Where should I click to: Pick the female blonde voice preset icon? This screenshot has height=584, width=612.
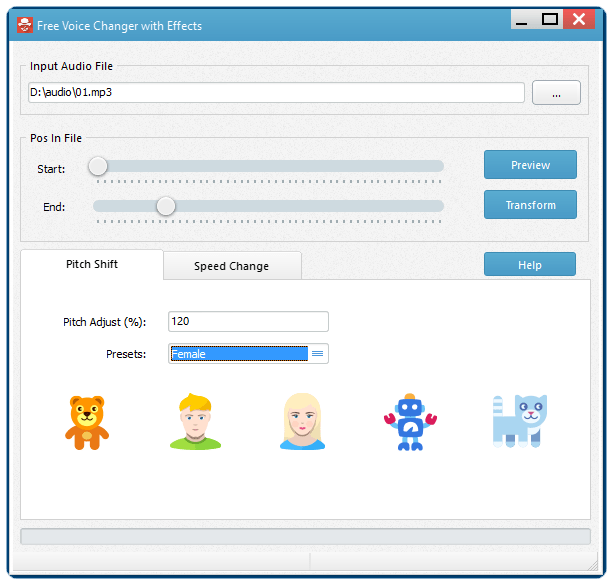click(302, 422)
